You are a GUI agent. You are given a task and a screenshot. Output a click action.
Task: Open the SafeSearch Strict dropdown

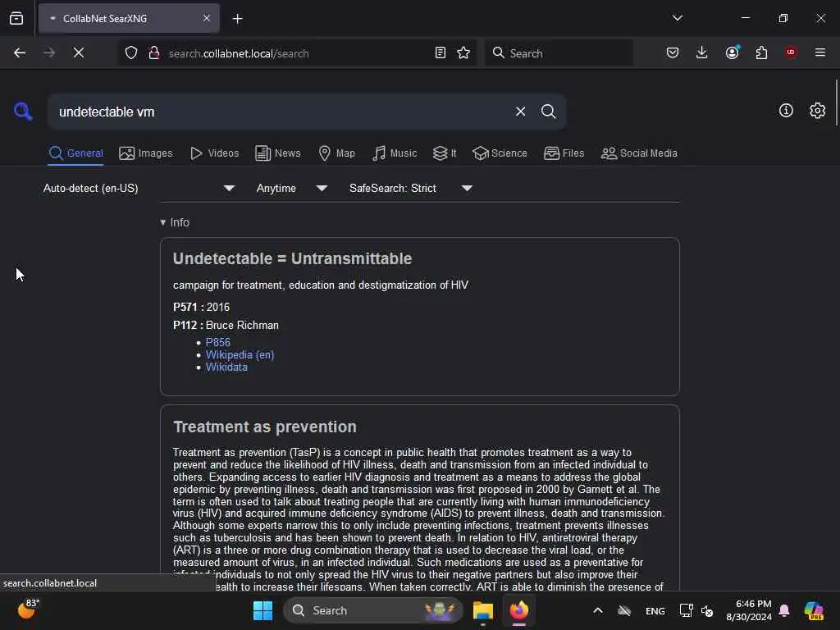pos(410,188)
